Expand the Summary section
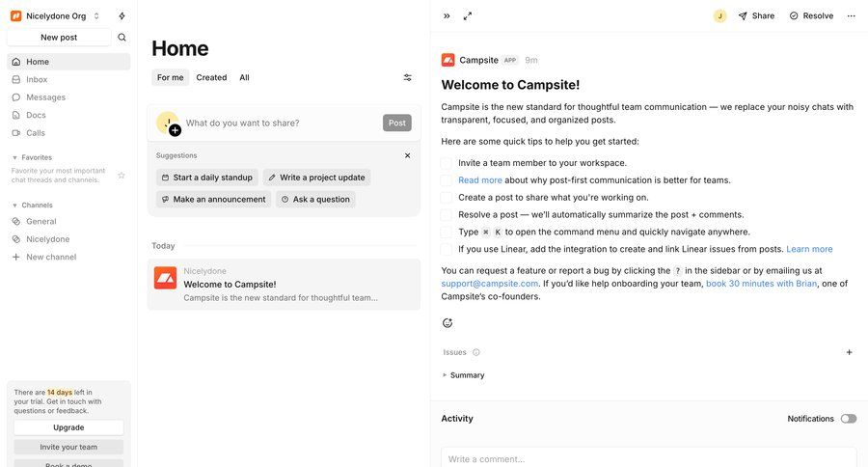The height and width of the screenshot is (467, 868). pos(463,375)
